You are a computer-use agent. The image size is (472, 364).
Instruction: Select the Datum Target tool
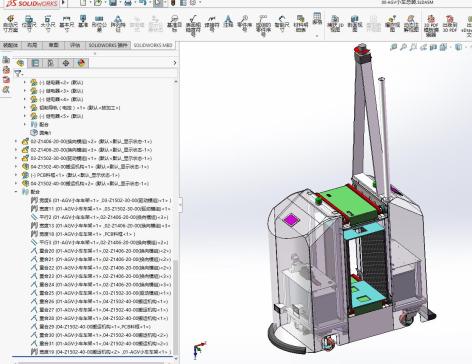[x=174, y=23]
